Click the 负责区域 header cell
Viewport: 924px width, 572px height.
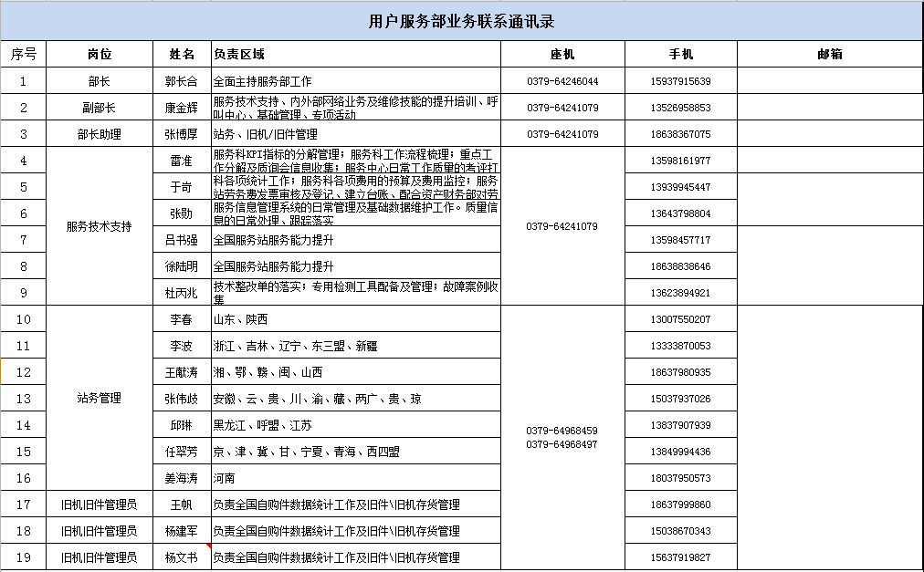pos(355,54)
